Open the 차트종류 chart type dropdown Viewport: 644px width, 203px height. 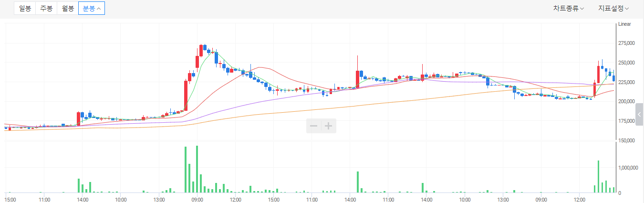[x=569, y=8]
